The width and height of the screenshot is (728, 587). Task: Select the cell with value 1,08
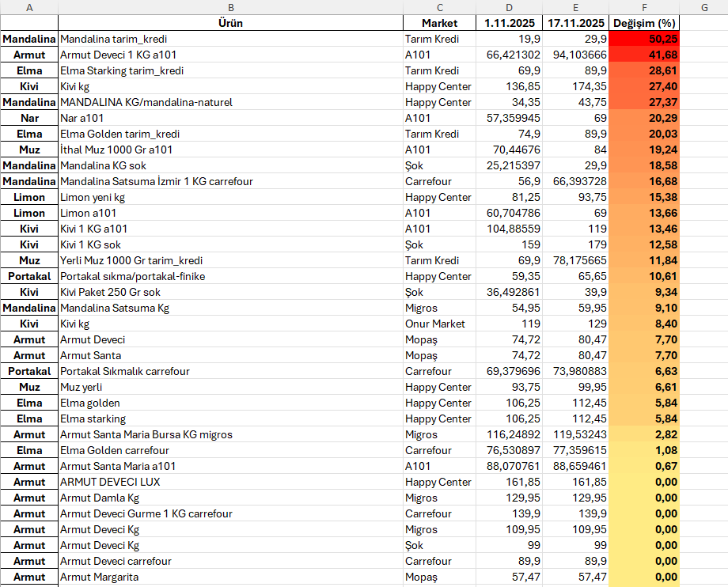coord(644,450)
